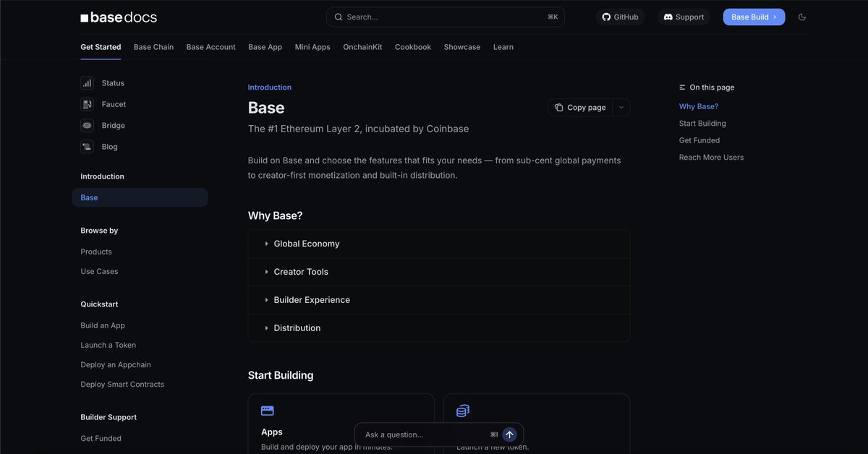Expand the Creator Tools section
The image size is (868, 454).
(x=439, y=272)
